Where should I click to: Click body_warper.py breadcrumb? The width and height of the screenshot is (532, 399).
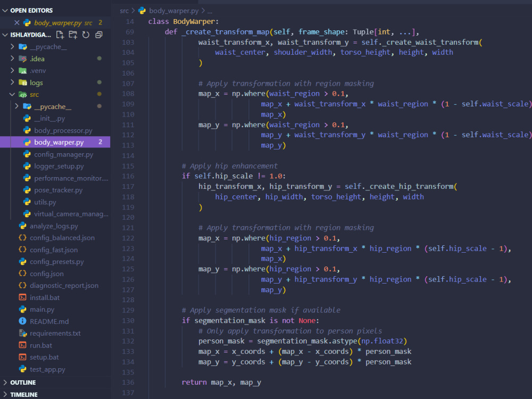click(x=174, y=11)
